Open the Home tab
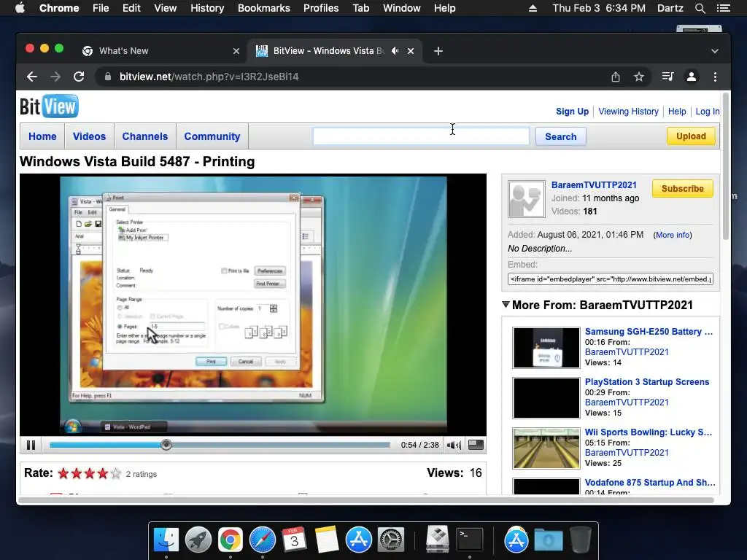Screen dimensions: 747x560 point(42,136)
